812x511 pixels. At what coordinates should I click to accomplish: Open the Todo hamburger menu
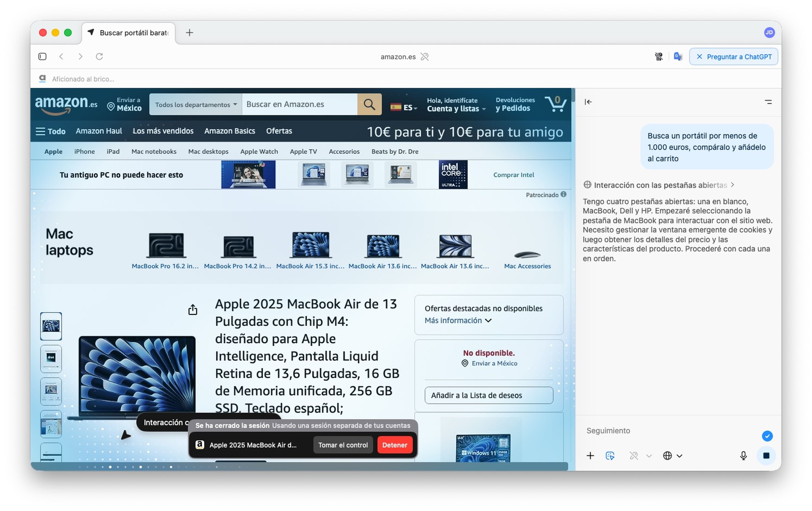click(51, 131)
